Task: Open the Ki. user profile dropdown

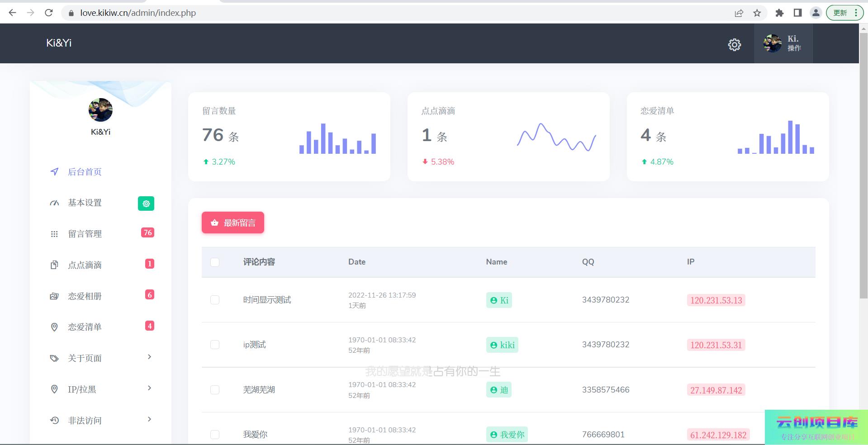Action: (x=783, y=43)
